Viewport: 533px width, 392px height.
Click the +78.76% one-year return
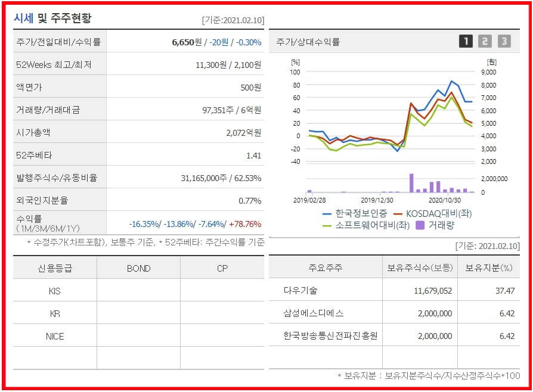click(x=245, y=224)
